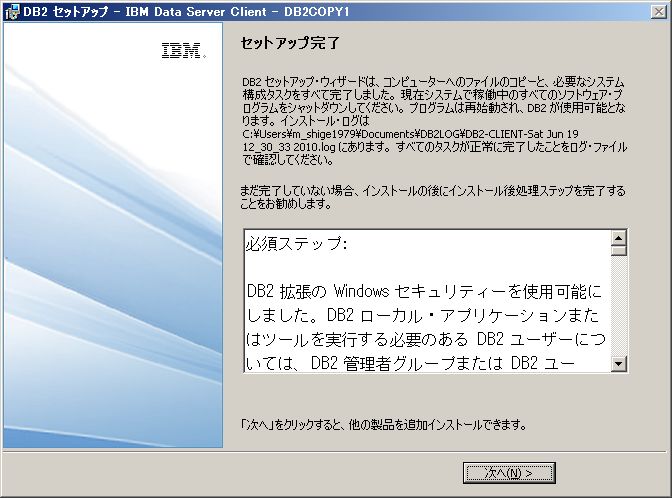Click the text about clicking 次へ for additional products

384,425
